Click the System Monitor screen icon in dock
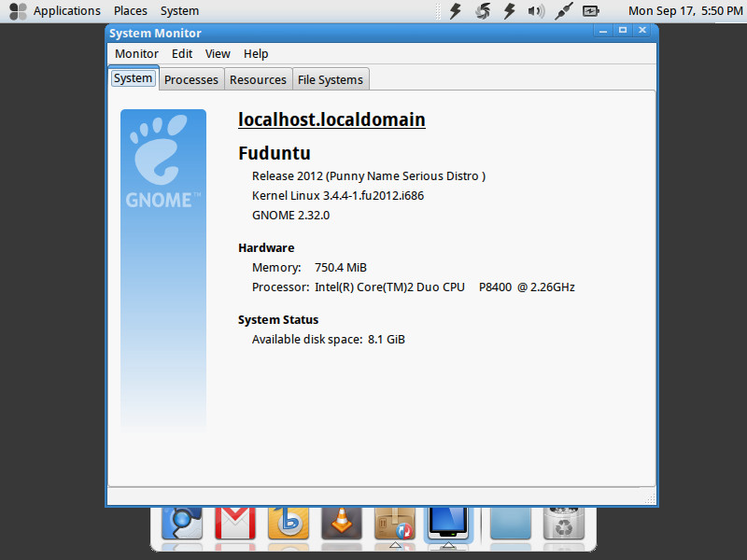 pos(448,523)
